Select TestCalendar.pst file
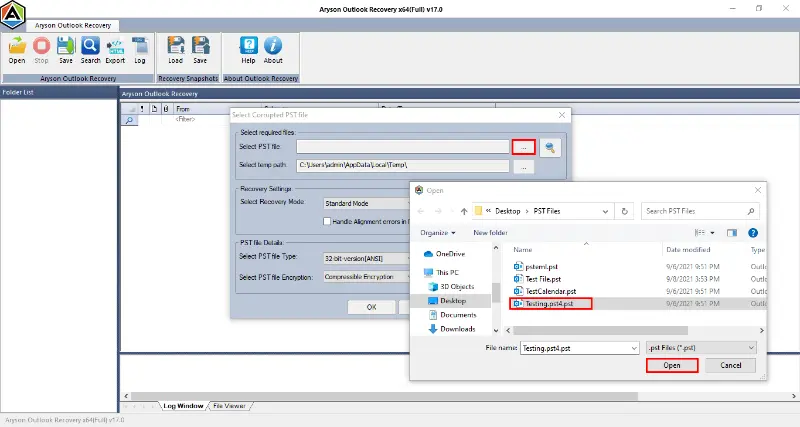The height and width of the screenshot is (427, 800). (x=544, y=291)
